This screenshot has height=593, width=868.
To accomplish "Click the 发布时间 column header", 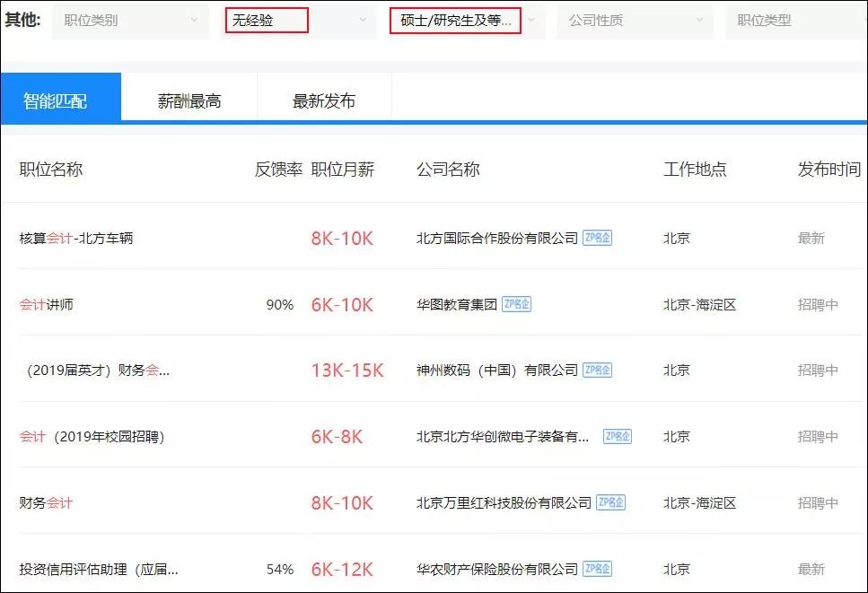I will (x=829, y=170).
